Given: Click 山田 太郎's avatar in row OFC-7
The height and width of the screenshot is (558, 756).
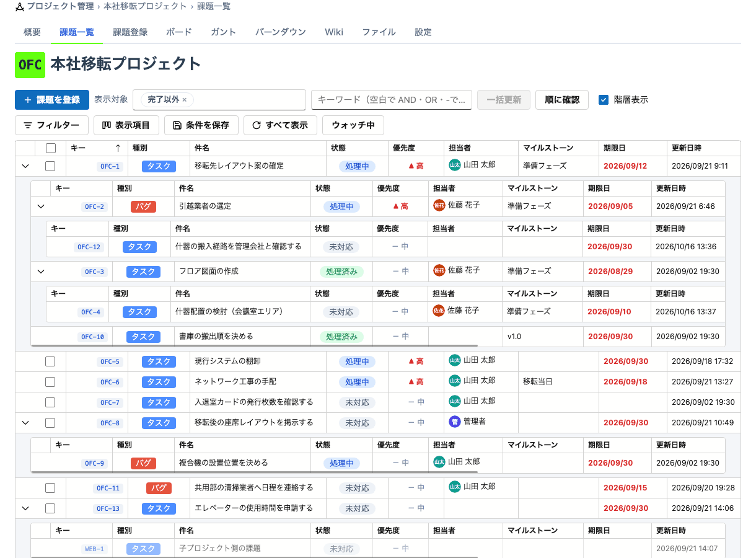Looking at the screenshot, I should 455,401.
